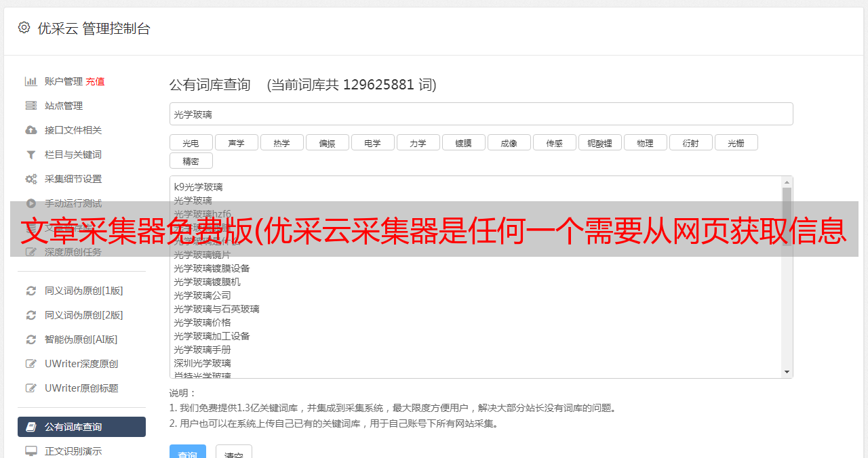Screen dimensions: 868x458
Task: Click the monitor icon for 正文识别演示
Action: pyautogui.click(x=31, y=451)
